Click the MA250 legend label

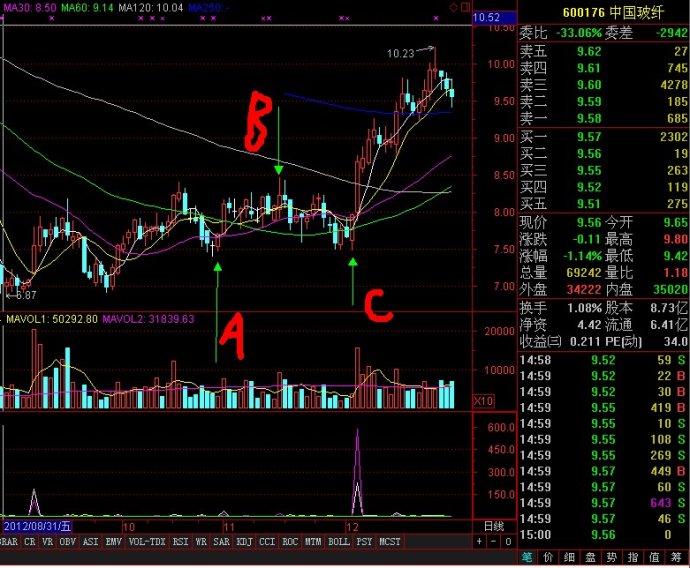point(208,7)
